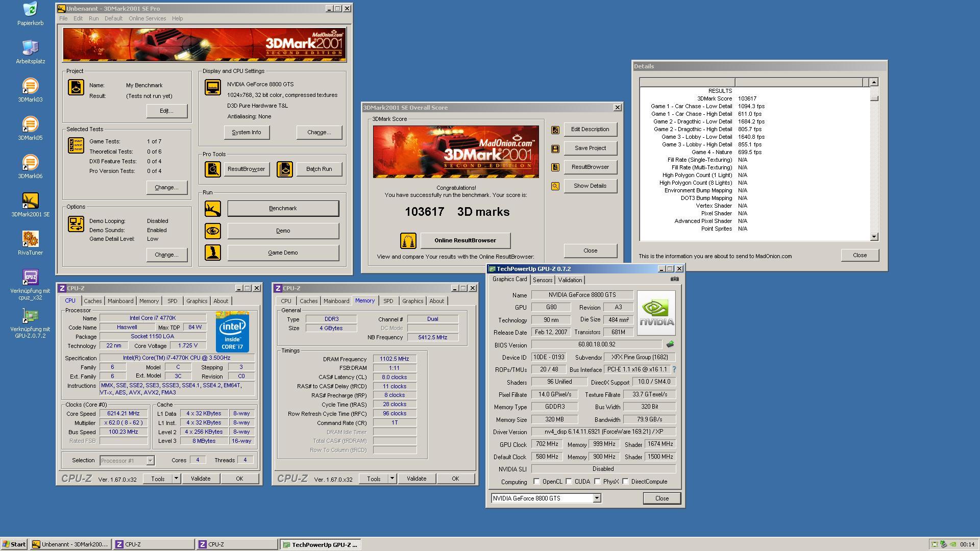Expand the Tools dropdown arrow in CPU-Z Memory window

pyautogui.click(x=392, y=479)
